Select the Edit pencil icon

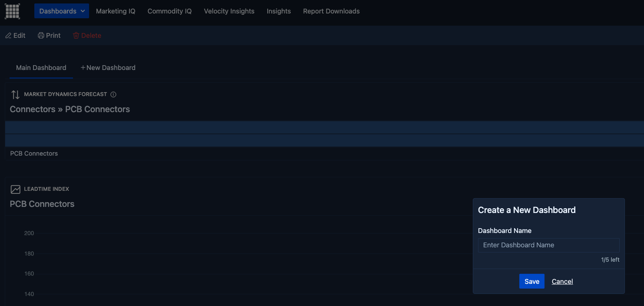[x=7, y=35]
